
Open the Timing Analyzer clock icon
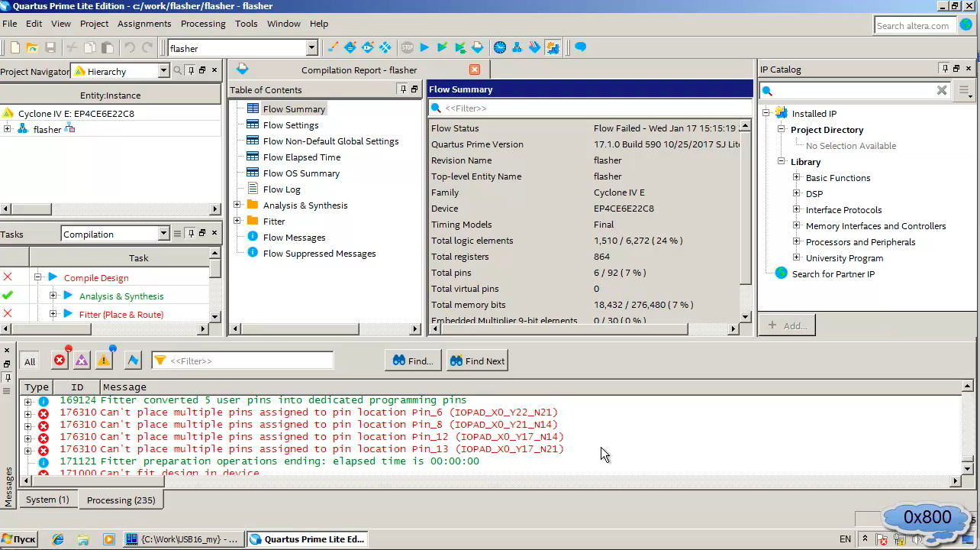(x=499, y=47)
